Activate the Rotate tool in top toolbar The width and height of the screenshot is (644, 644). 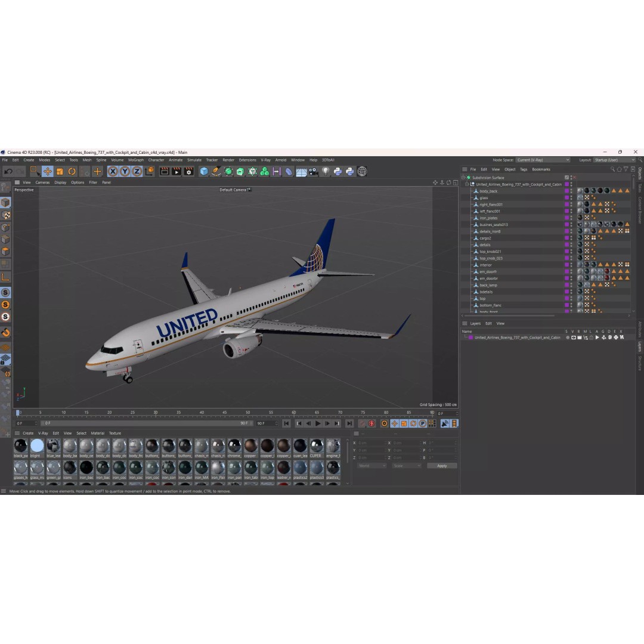(72, 171)
